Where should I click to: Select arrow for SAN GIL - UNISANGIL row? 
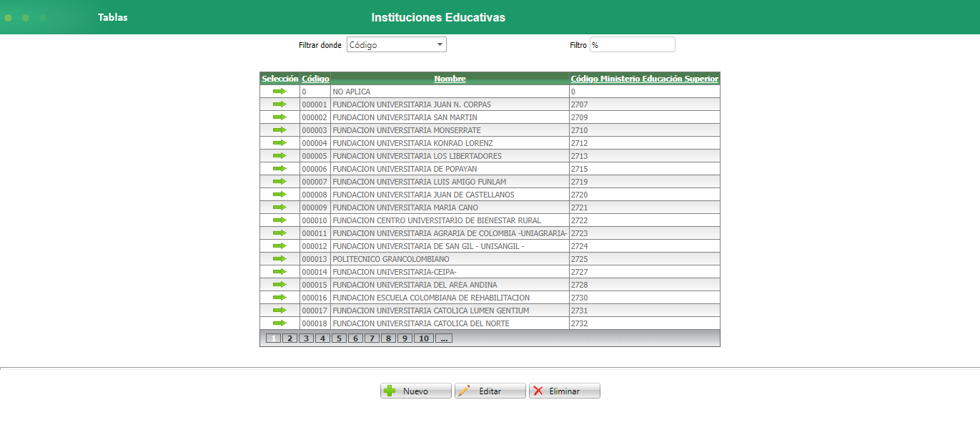(279, 246)
